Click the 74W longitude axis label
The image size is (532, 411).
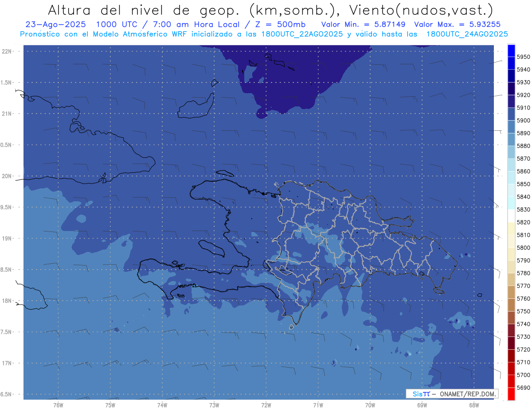point(162,405)
